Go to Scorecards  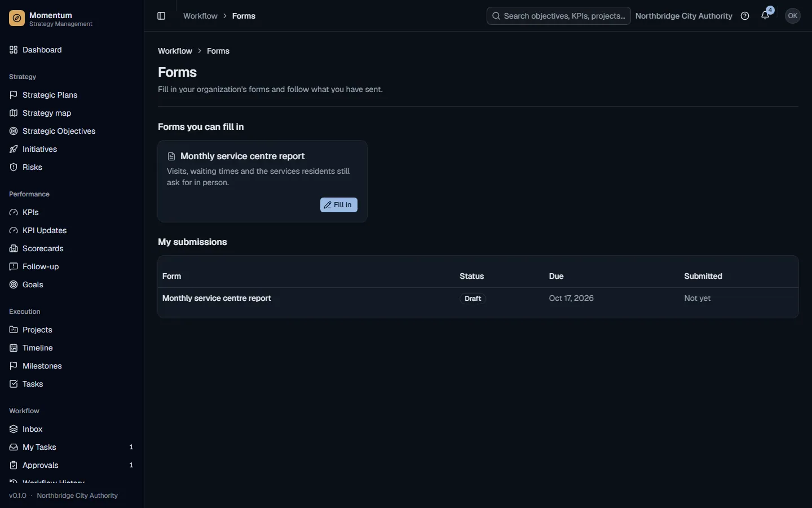[72, 248]
